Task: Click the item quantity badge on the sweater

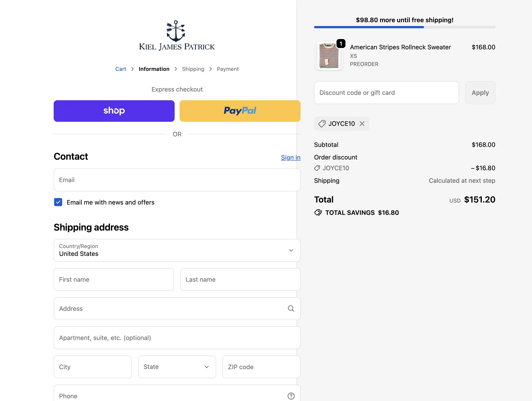Action: coord(341,44)
